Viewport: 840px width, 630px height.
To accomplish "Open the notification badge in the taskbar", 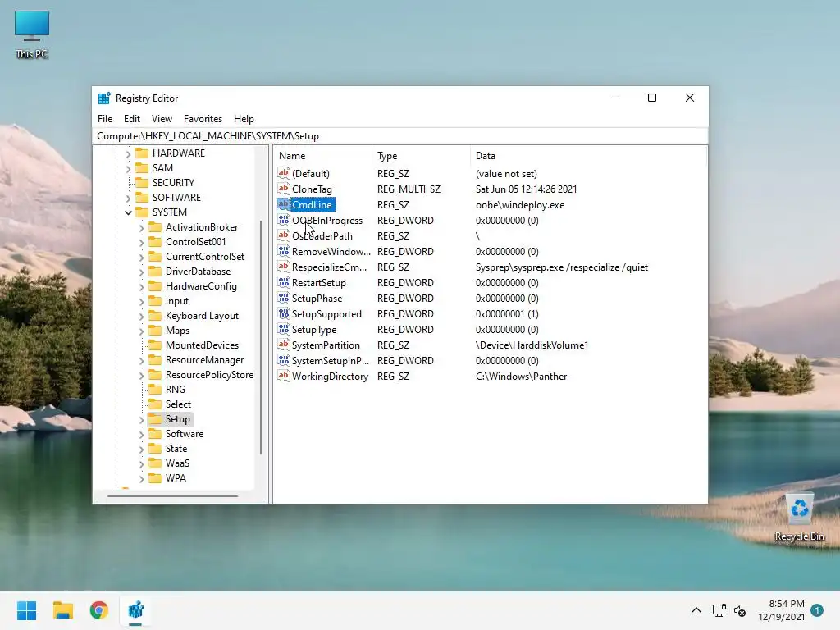I will 817,610.
